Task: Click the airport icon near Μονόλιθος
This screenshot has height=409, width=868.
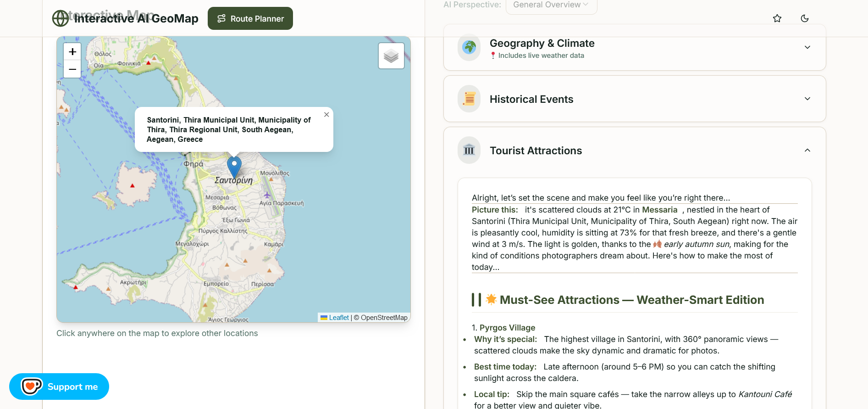Action: click(267, 195)
